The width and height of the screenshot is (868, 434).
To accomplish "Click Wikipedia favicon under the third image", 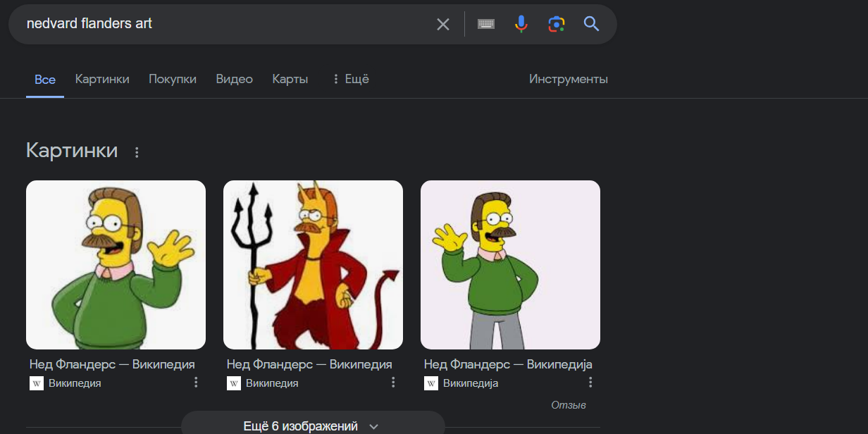I will coord(431,383).
